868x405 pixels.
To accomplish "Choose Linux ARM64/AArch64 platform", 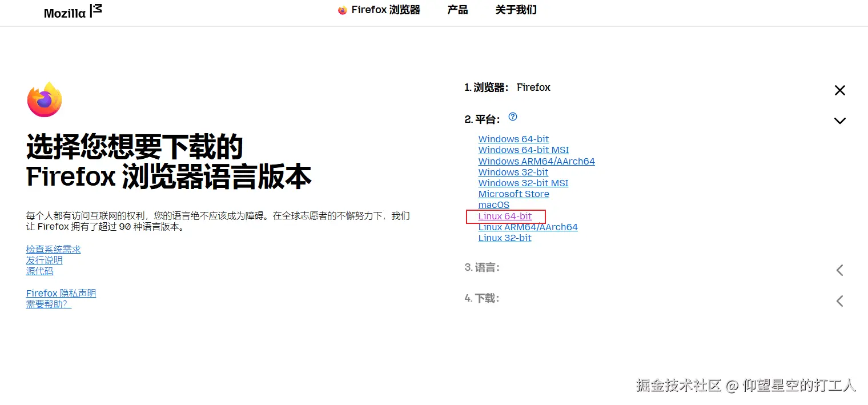I will click(528, 227).
